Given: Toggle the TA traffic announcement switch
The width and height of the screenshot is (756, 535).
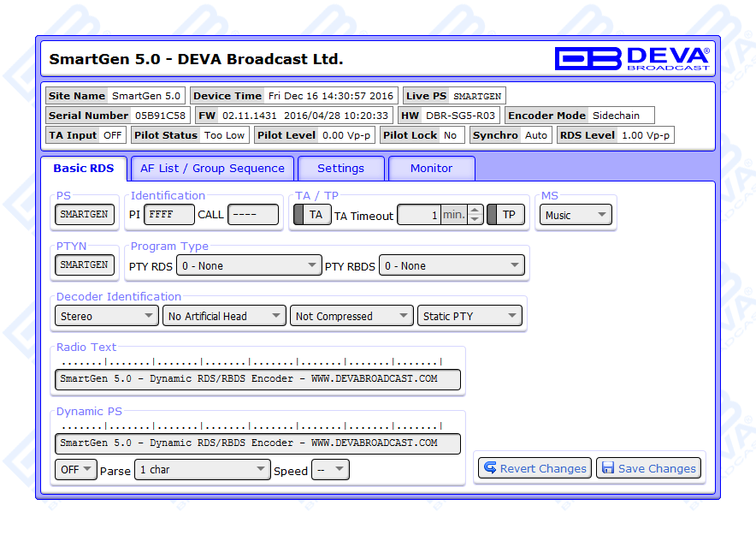Looking at the screenshot, I should tap(312, 215).
